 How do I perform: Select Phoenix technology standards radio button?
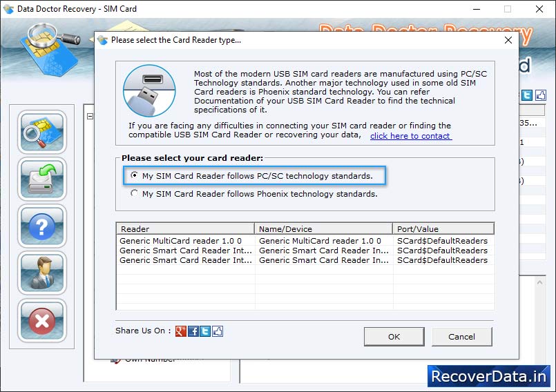coord(134,193)
